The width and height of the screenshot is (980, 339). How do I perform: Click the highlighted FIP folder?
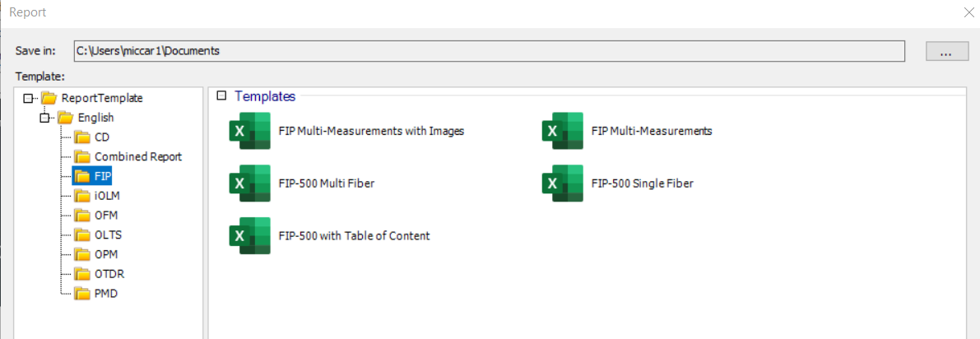[101, 176]
